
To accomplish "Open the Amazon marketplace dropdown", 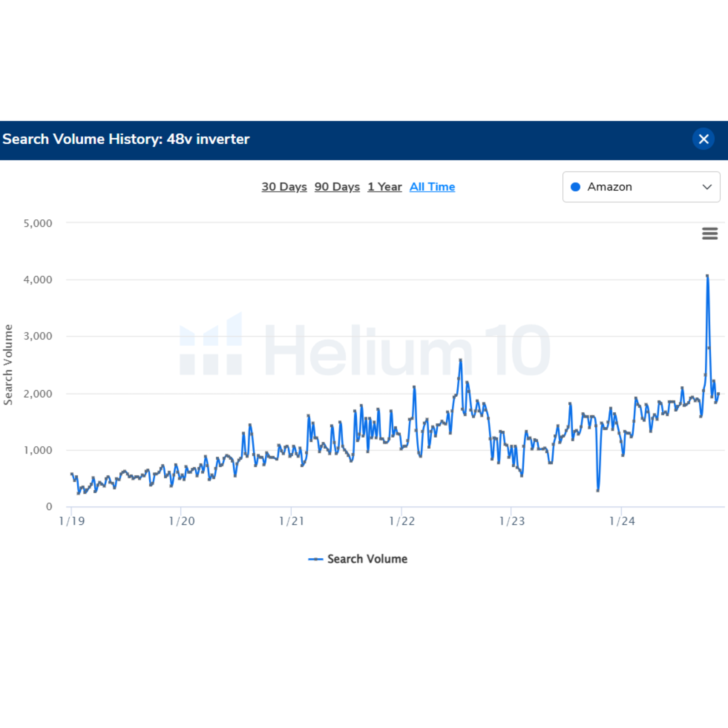I will coord(641,187).
